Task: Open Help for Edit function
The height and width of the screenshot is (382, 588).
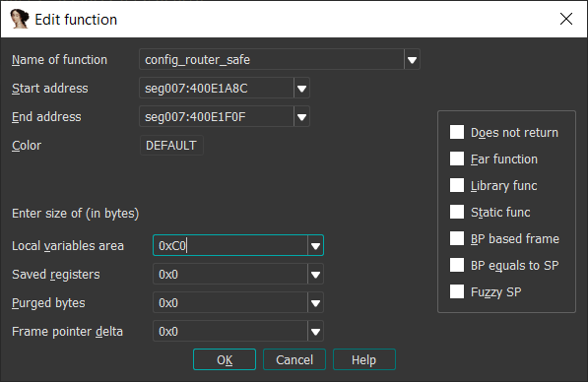Action: (364, 359)
